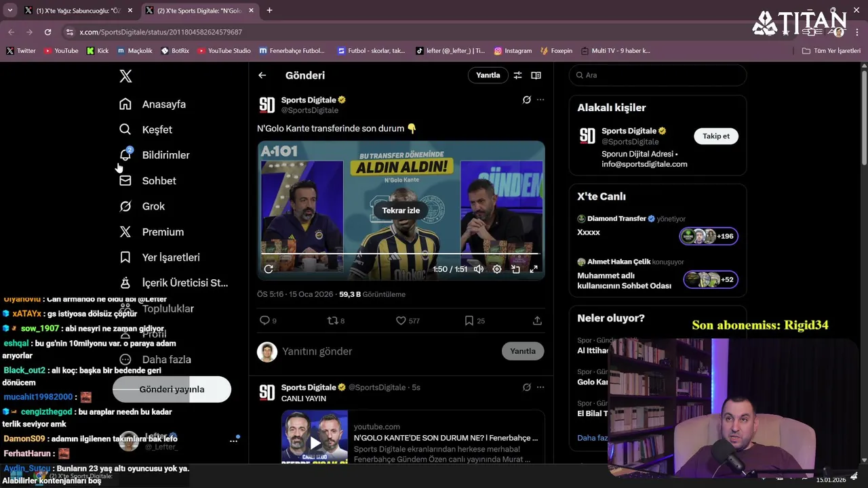This screenshot has width=868, height=488.
Task: Open YouTube bookmark
Action: click(61, 51)
